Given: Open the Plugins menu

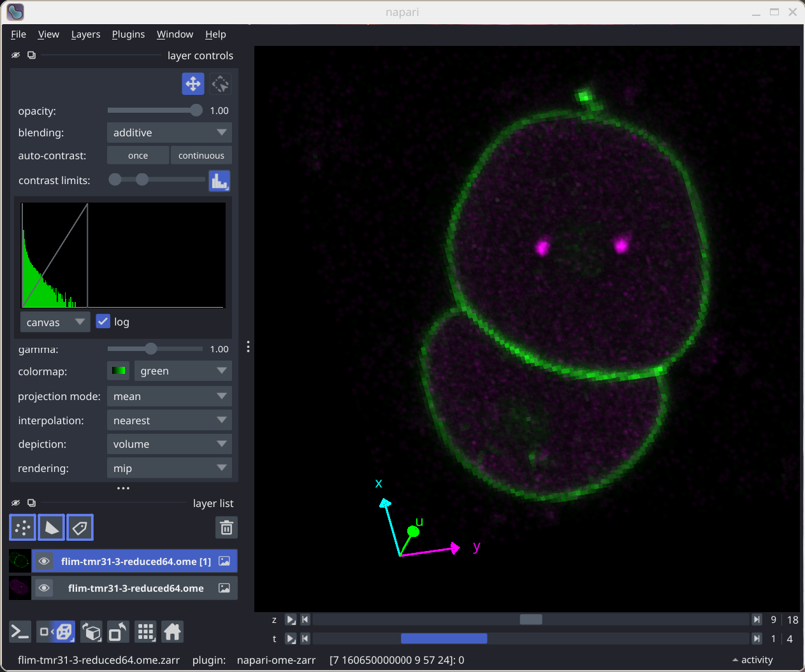Looking at the screenshot, I should [128, 34].
